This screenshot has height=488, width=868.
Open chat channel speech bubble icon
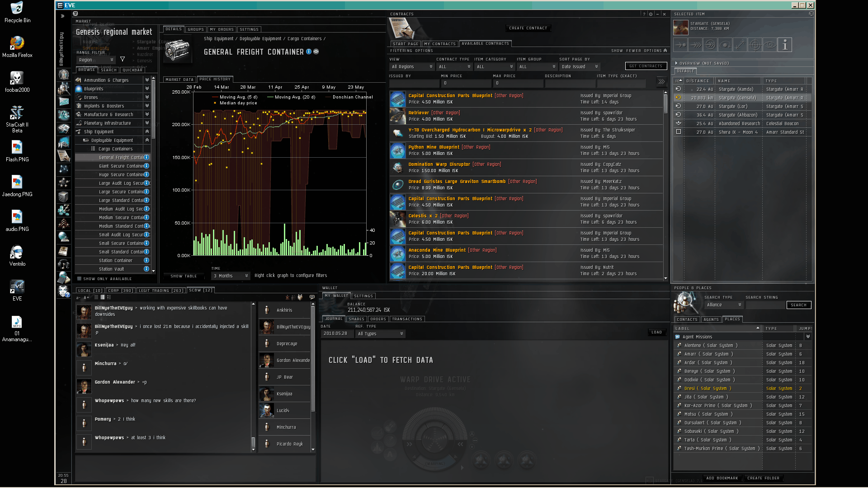click(x=312, y=297)
